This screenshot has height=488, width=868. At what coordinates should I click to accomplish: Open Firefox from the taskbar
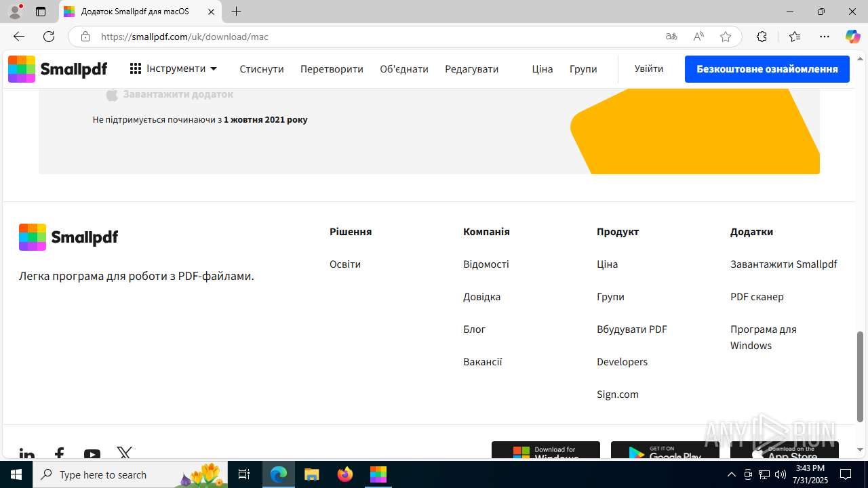345,474
